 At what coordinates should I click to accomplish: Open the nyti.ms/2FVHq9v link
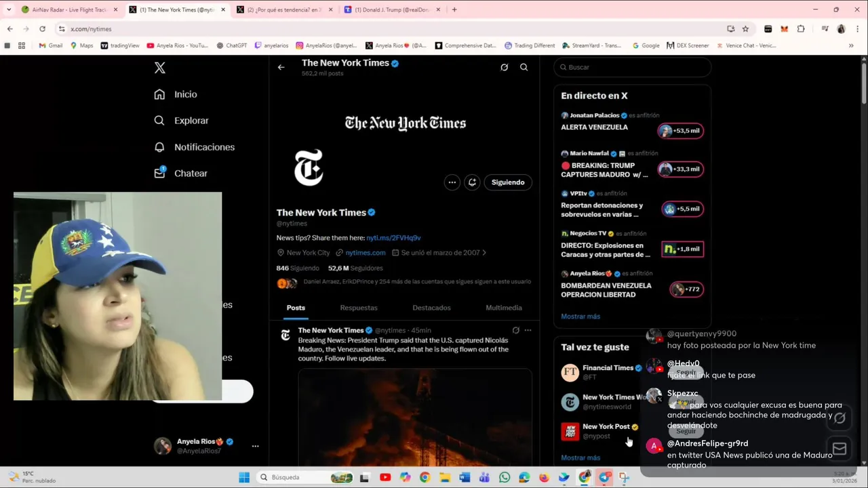point(393,238)
